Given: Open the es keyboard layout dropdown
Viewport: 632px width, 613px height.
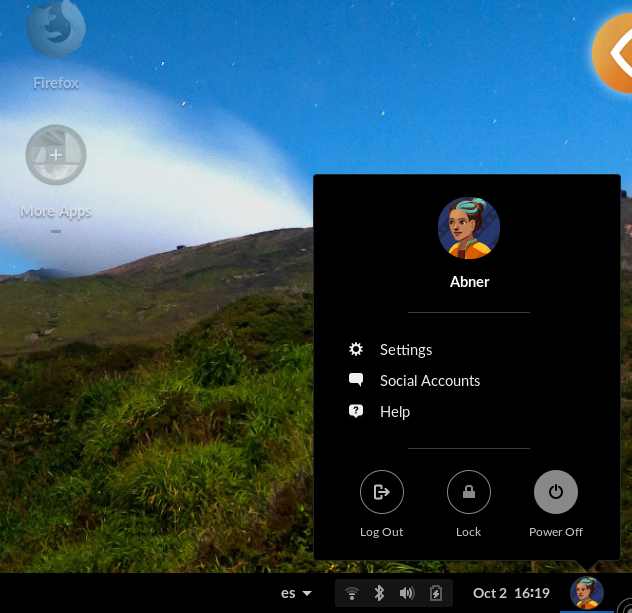Looking at the screenshot, I should [296, 593].
